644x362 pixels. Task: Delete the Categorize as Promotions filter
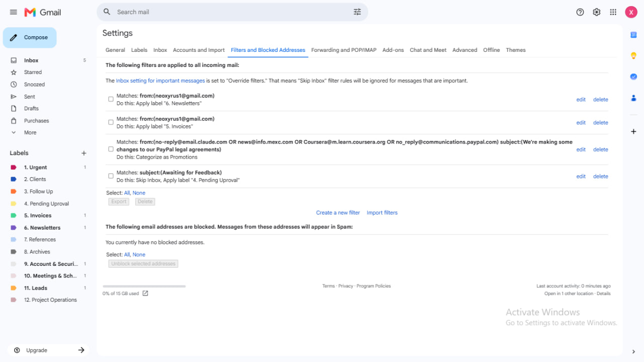click(601, 150)
